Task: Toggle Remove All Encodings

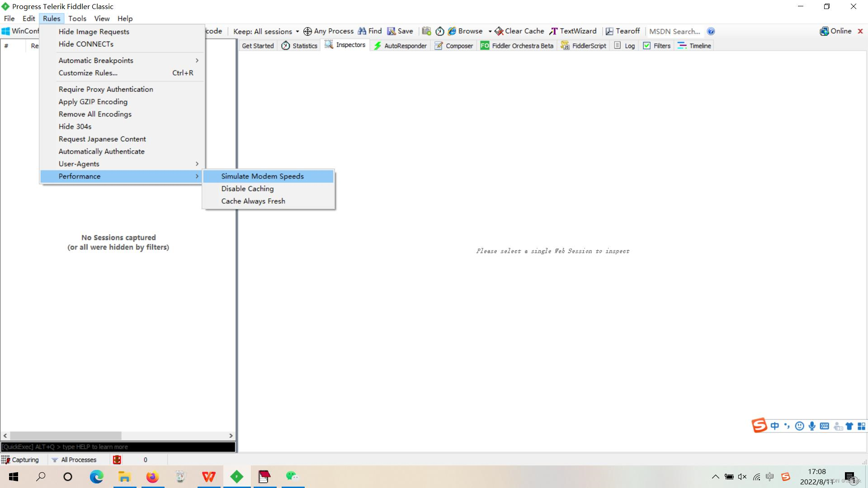Action: 123,114
